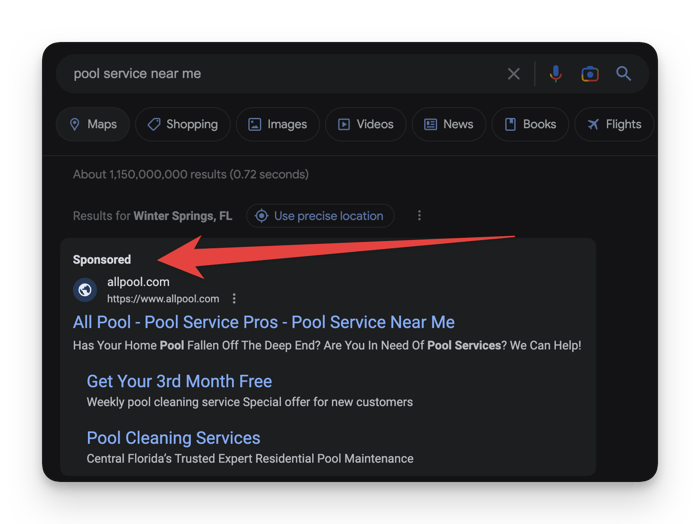Image resolution: width=700 pixels, height=524 pixels.
Task: Clear the search query with the X icon
Action: click(x=513, y=74)
